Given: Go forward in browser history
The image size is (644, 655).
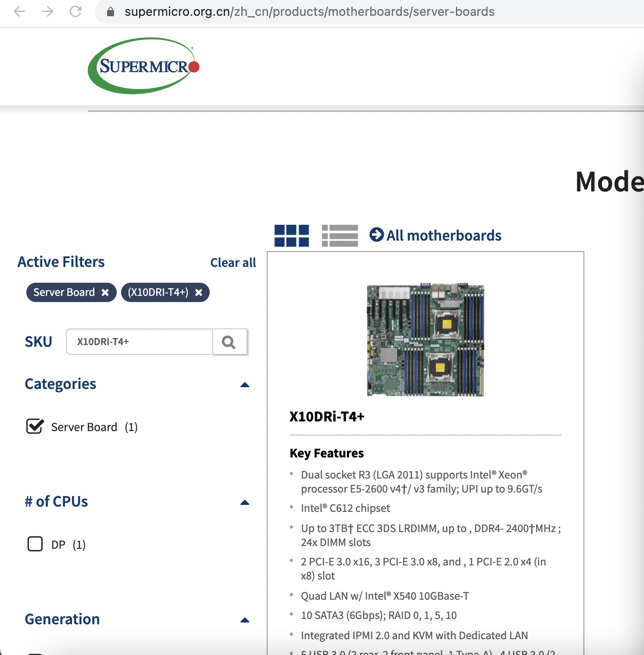Looking at the screenshot, I should click(x=47, y=12).
